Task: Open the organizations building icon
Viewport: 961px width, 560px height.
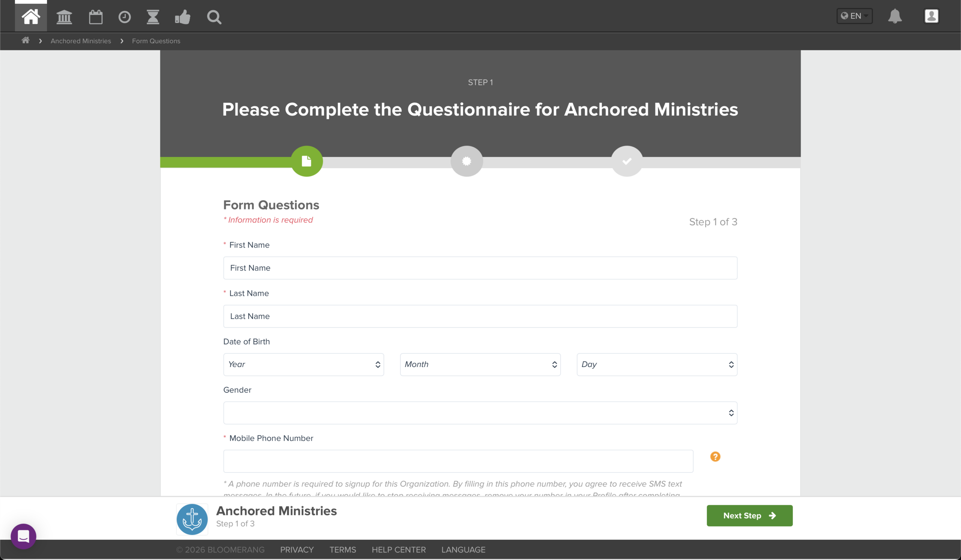Action: tap(64, 17)
